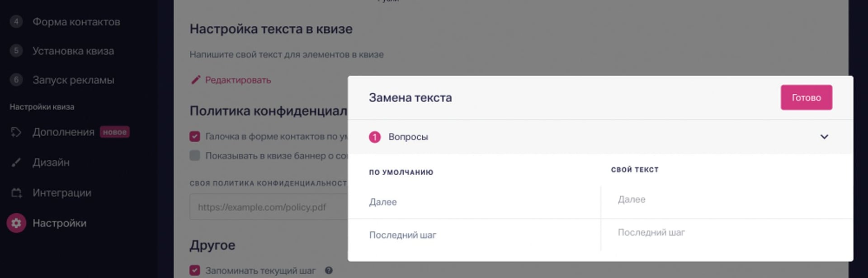The image size is (868, 278).
Task: Click the step 6 number circle
Action: click(16, 80)
